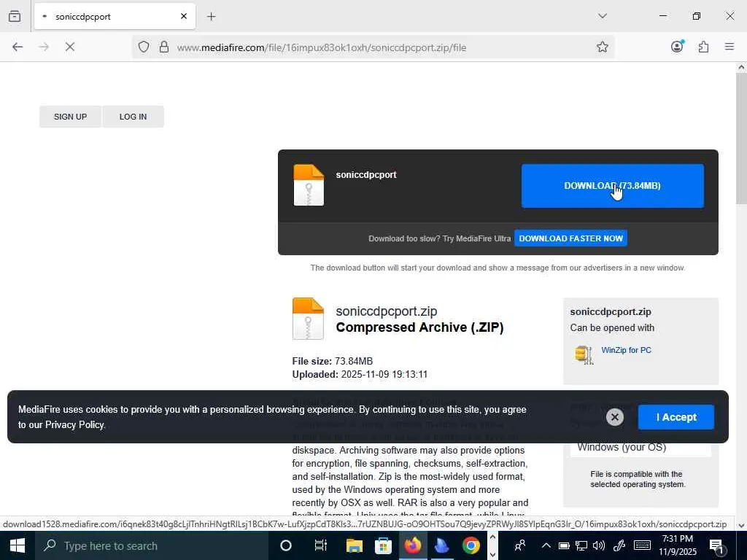Open Task View on taskbar
The width and height of the screenshot is (747, 560).
coord(321,545)
